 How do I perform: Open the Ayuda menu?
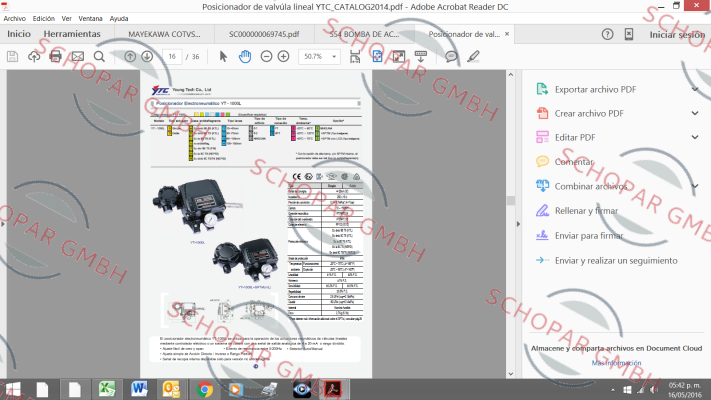click(119, 19)
